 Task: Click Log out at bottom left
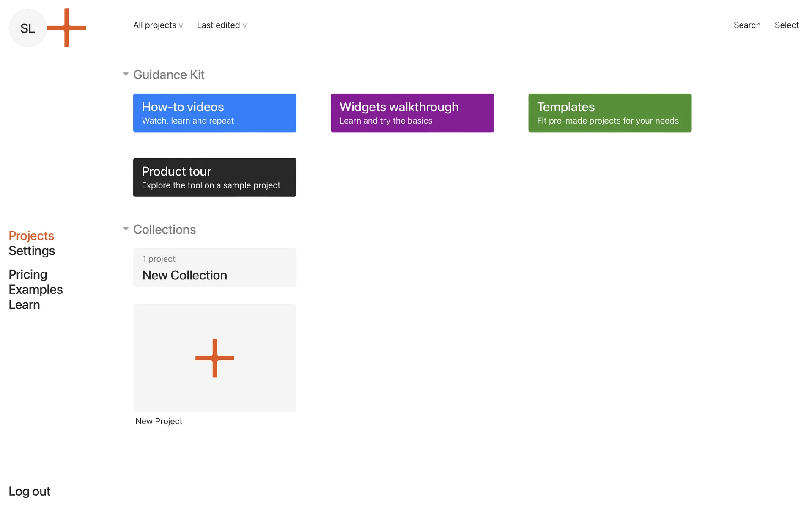pyautogui.click(x=29, y=491)
